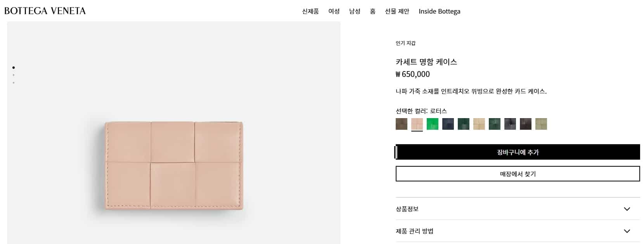Select the third image carousel dot
The image size is (644, 244).
(x=14, y=82)
